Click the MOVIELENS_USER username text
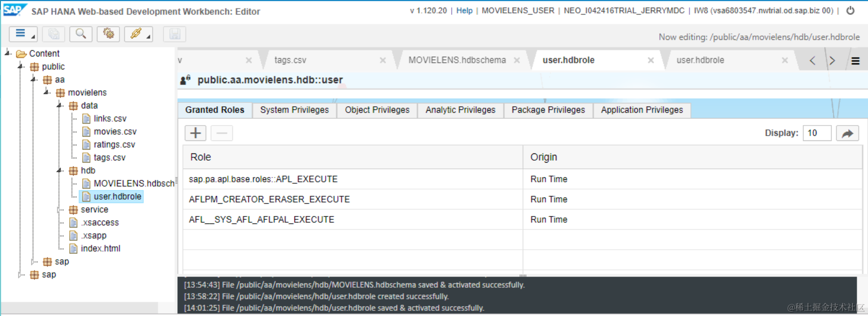868x316 pixels. click(x=518, y=11)
